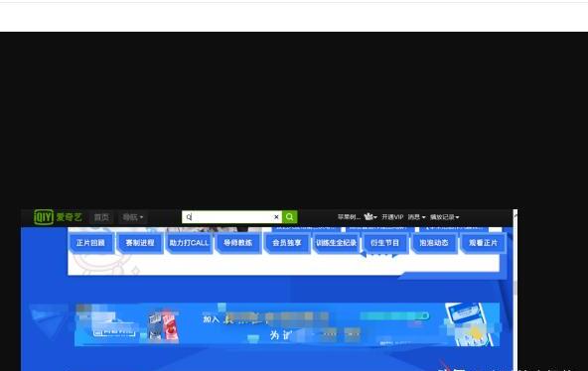Viewport: 588px width, 371px height.
Task: Clear the search box with the X
Action: (x=276, y=217)
